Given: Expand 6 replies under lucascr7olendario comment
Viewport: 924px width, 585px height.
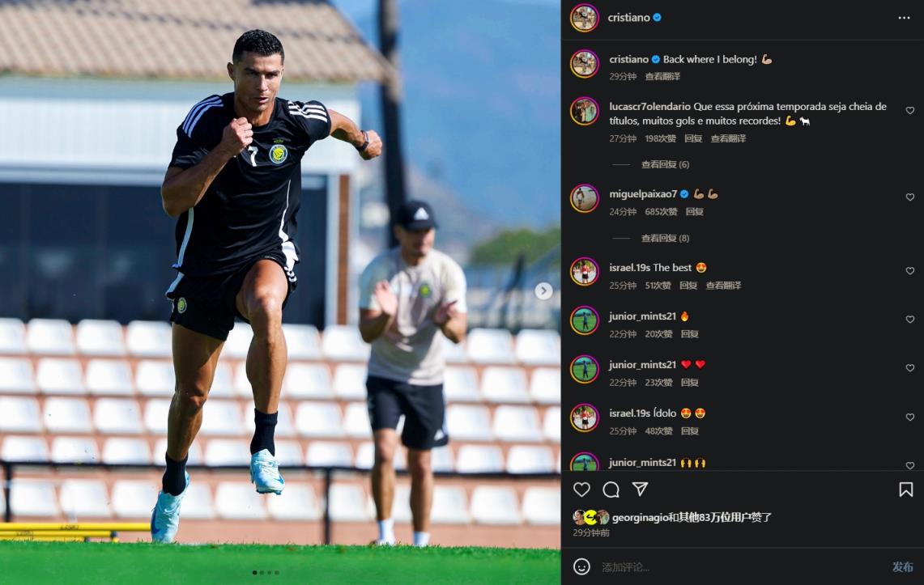Looking at the screenshot, I should click(665, 164).
